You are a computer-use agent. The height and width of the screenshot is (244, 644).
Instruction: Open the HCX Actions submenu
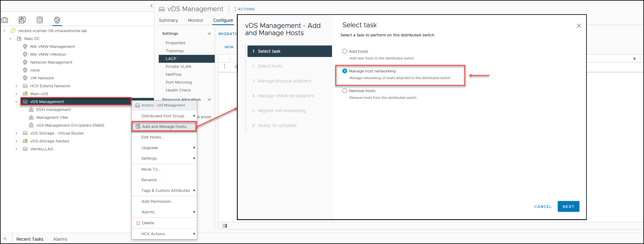(164, 234)
